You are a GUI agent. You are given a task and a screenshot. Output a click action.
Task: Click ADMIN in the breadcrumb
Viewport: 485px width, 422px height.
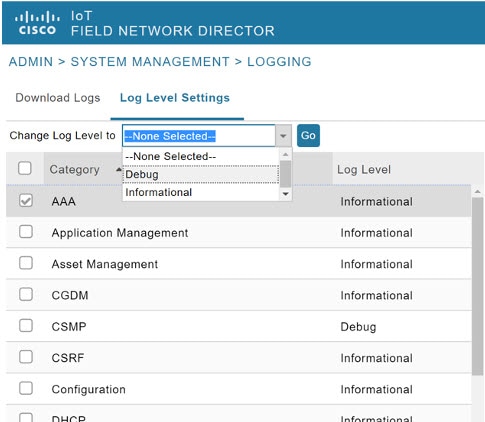(31, 62)
